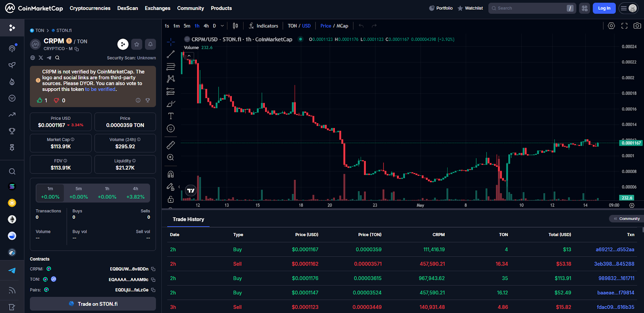644x313 pixels.
Task: Choose the chart pattern drawing tool
Action: pos(171,79)
